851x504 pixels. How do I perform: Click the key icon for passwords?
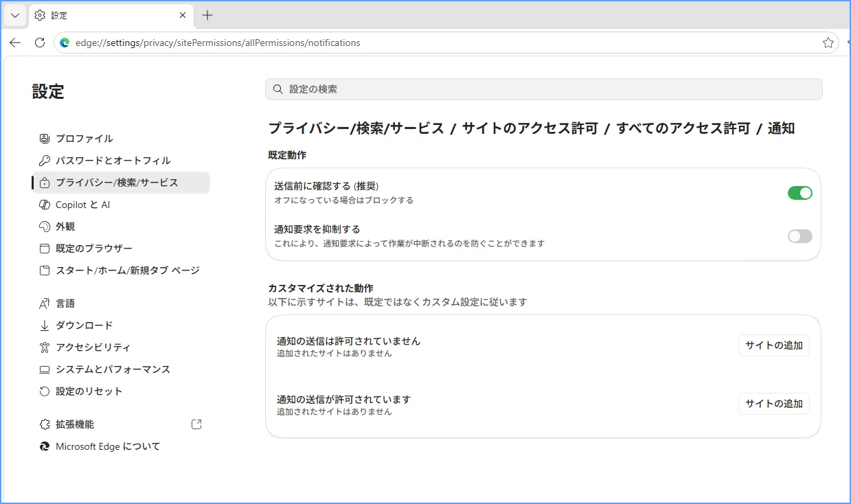click(45, 161)
